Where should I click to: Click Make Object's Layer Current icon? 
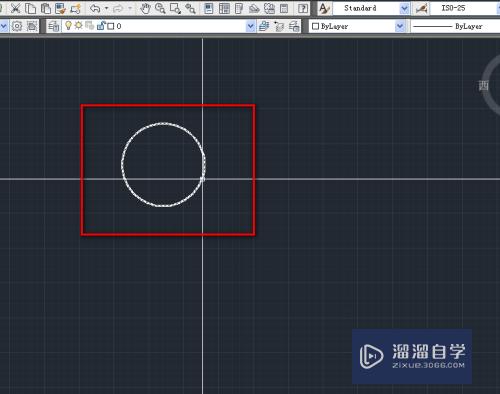pyautogui.click(x=264, y=26)
